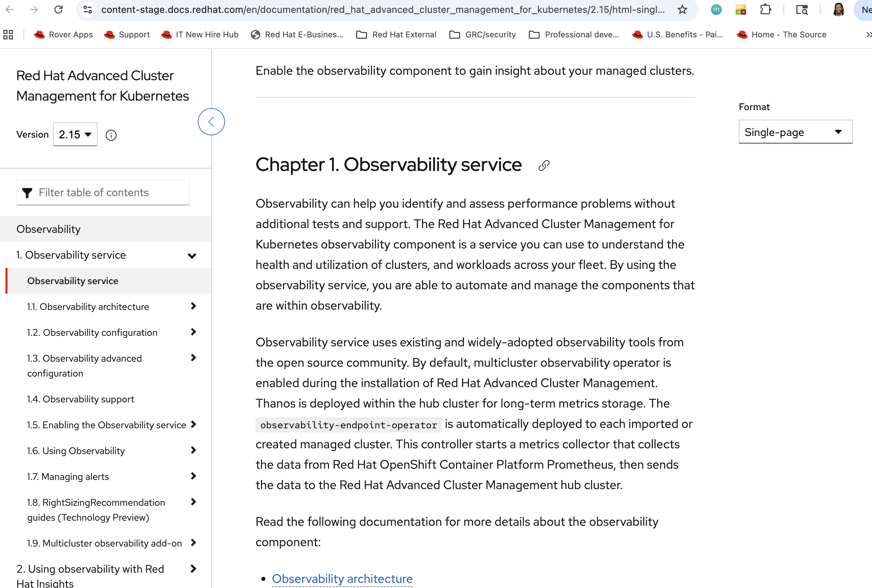Collapse sidebar with round arrow button
The width and height of the screenshot is (872, 588).
pos(211,121)
